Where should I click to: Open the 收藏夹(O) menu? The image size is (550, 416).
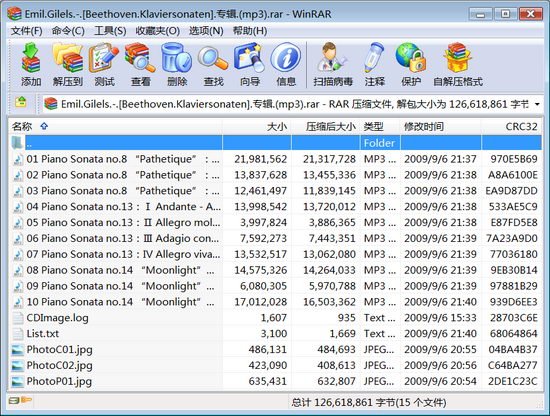[x=157, y=31]
